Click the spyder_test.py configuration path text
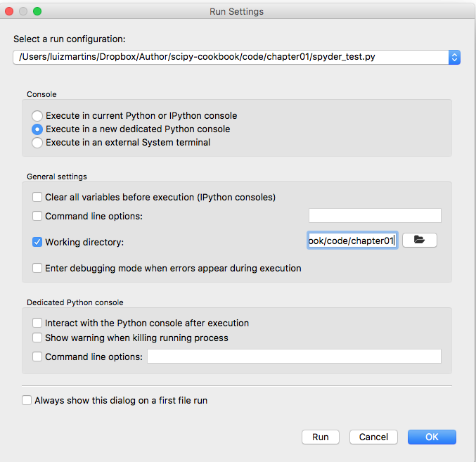476x462 pixels. tap(197, 57)
